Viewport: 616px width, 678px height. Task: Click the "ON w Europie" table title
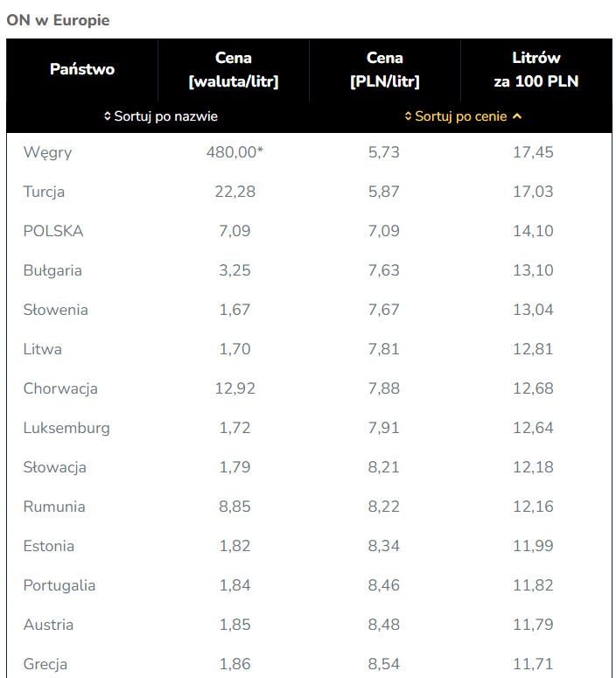pyautogui.click(x=59, y=20)
